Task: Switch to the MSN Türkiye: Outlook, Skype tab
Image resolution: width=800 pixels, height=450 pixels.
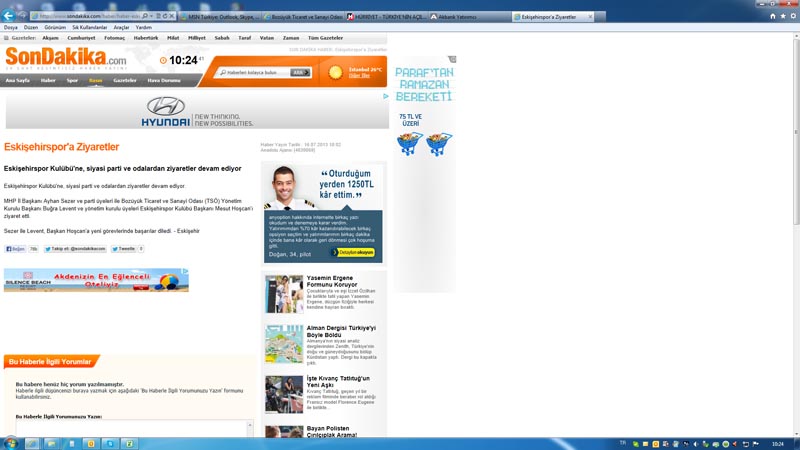Action: pyautogui.click(x=220, y=17)
